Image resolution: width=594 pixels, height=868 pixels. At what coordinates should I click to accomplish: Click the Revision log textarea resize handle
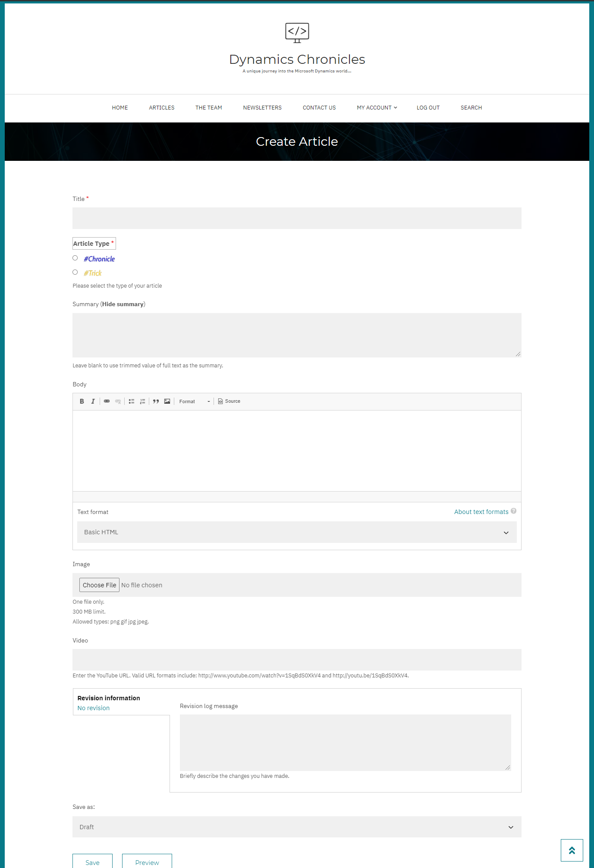(x=508, y=768)
